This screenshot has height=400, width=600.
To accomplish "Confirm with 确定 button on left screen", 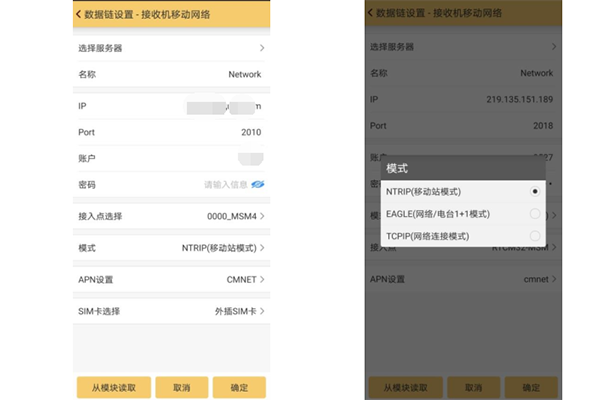I will [239, 387].
